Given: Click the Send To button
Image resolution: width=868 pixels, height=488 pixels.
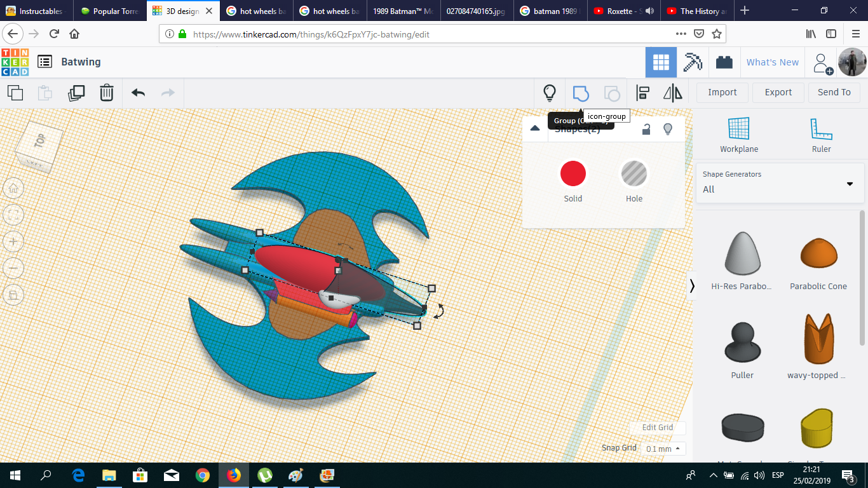Looking at the screenshot, I should pyautogui.click(x=834, y=93).
